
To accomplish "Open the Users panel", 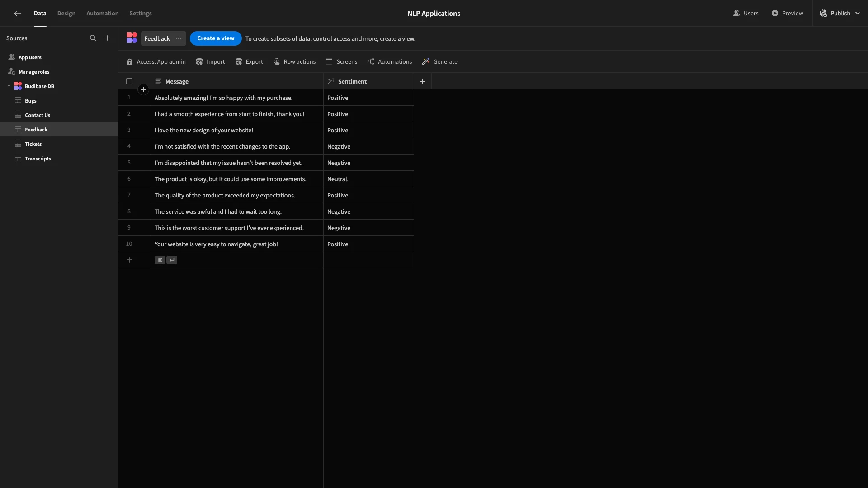I will click(x=745, y=14).
